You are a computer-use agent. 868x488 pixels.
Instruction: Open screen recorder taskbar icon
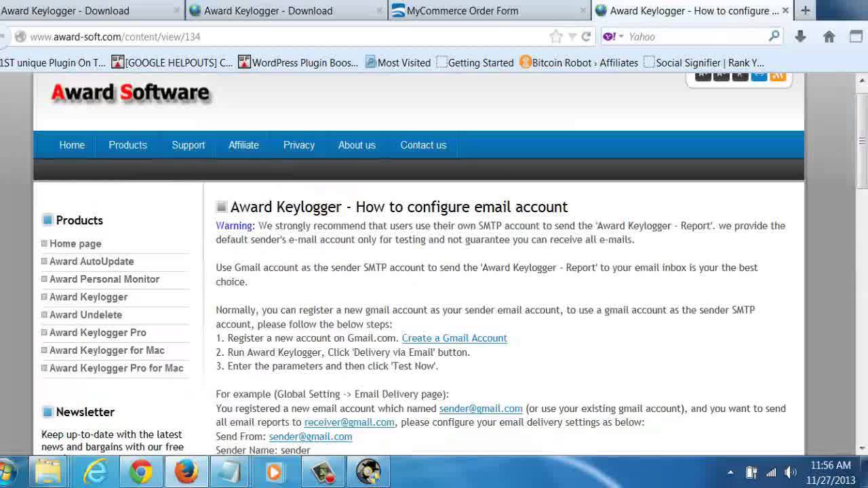(323, 472)
